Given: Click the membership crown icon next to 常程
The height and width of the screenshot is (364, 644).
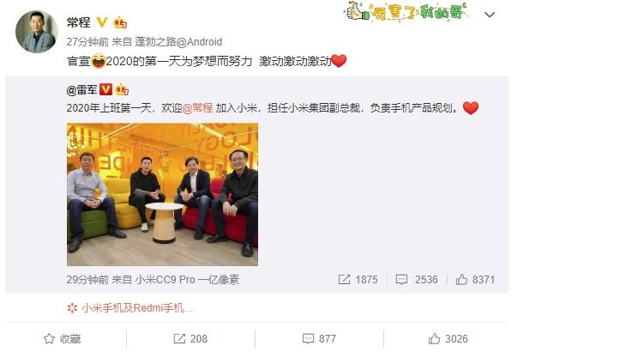Looking at the screenshot, I should (120, 22).
